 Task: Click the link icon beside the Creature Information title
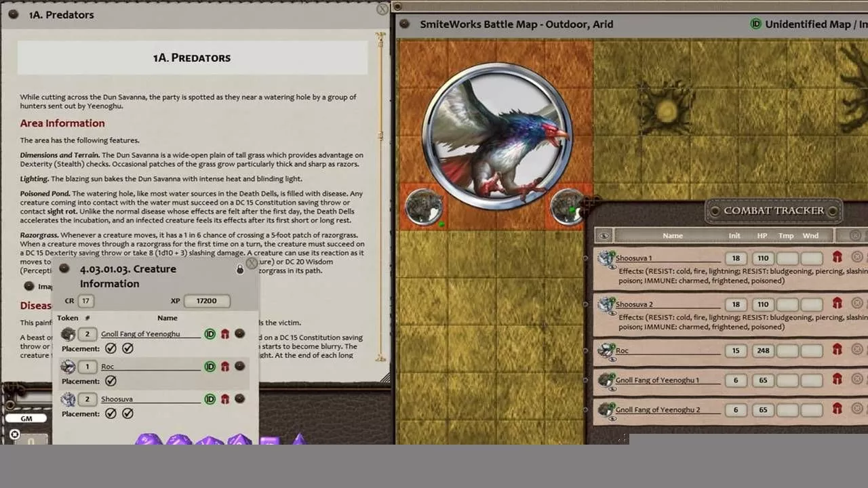[64, 268]
